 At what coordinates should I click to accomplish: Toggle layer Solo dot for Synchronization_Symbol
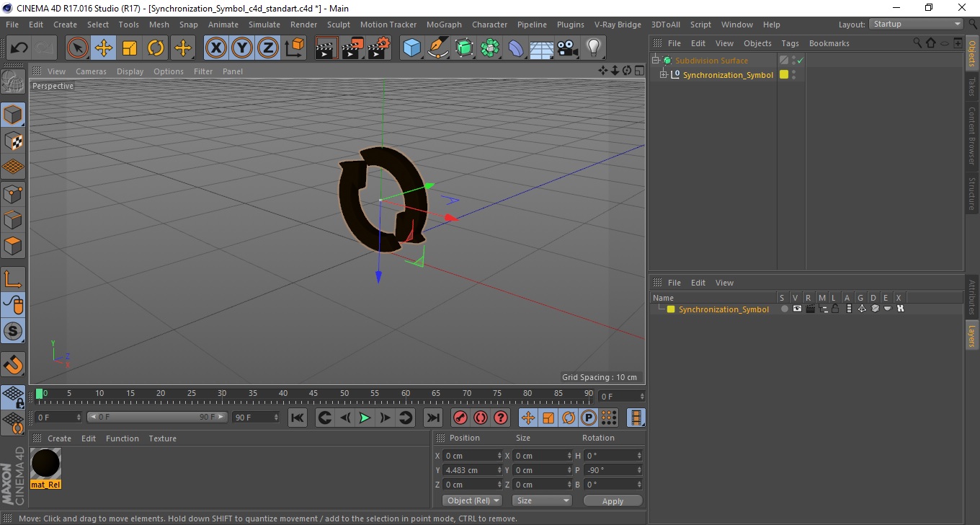(x=784, y=309)
